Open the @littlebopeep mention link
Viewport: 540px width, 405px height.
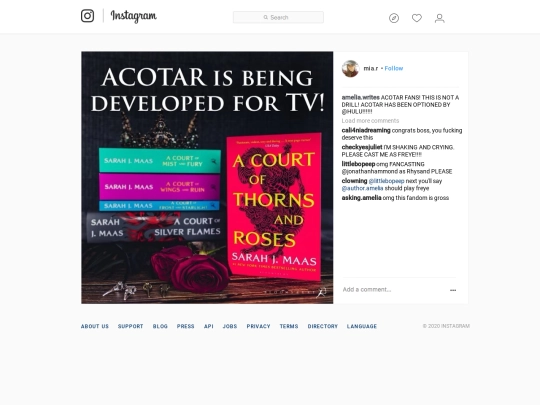pyautogui.click(x=386, y=181)
